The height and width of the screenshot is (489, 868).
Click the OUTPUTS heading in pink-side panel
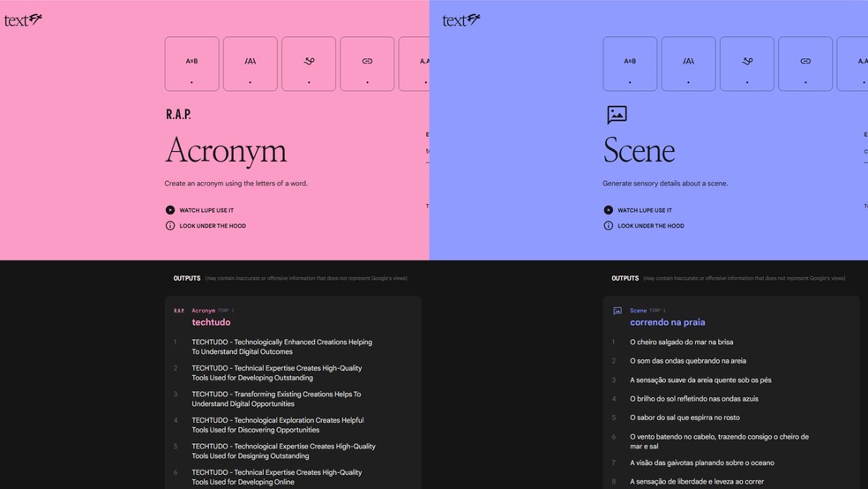[x=186, y=279]
